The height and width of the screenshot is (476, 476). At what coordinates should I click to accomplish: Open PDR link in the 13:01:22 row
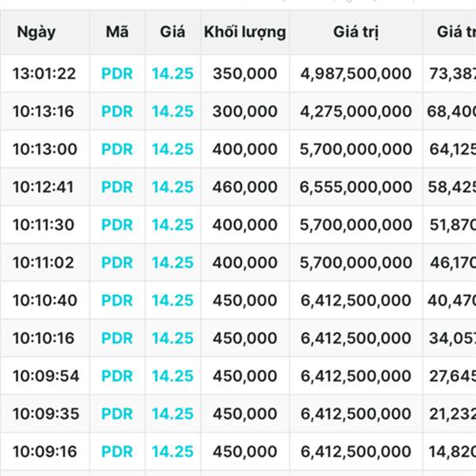[117, 74]
